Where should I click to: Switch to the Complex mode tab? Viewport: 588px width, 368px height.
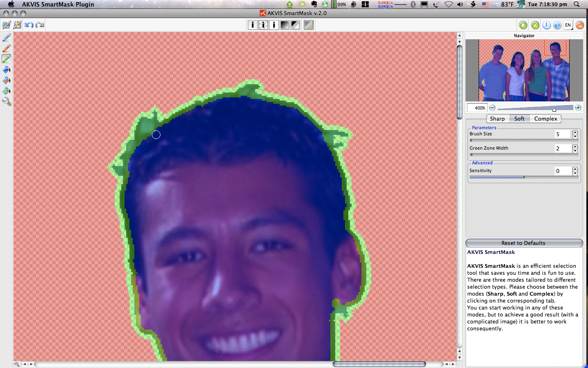click(546, 119)
